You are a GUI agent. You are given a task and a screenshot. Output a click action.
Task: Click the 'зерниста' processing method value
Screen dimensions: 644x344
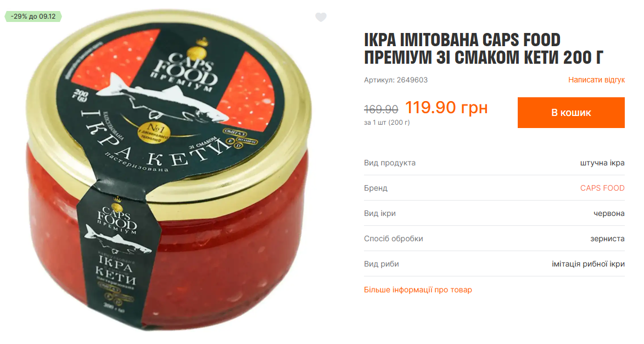point(607,238)
